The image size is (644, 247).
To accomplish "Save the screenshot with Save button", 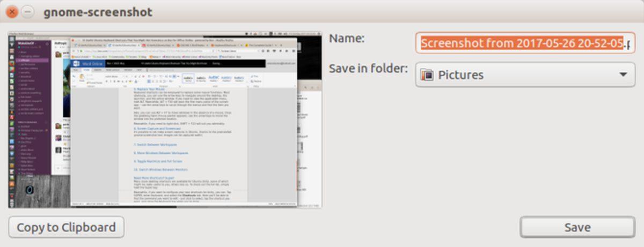I will click(577, 227).
